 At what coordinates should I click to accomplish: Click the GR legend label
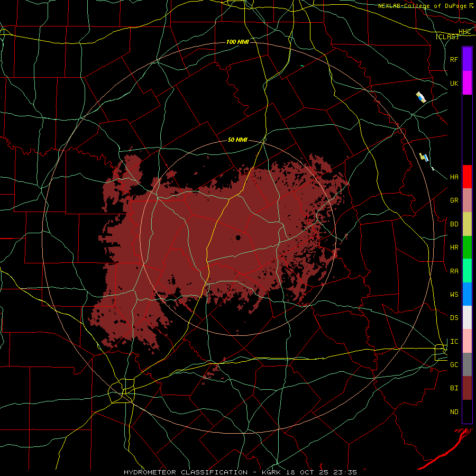coord(454,200)
